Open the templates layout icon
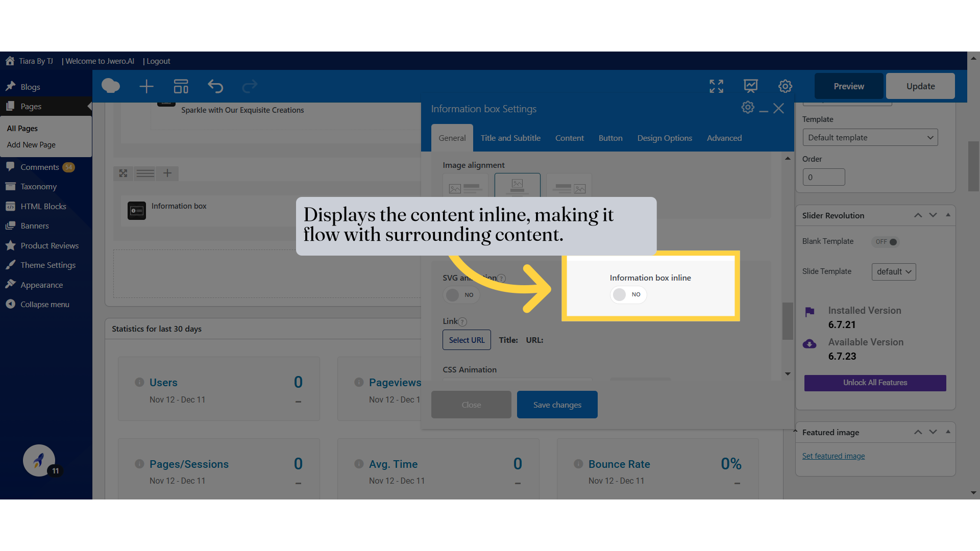The height and width of the screenshot is (551, 980). (181, 86)
